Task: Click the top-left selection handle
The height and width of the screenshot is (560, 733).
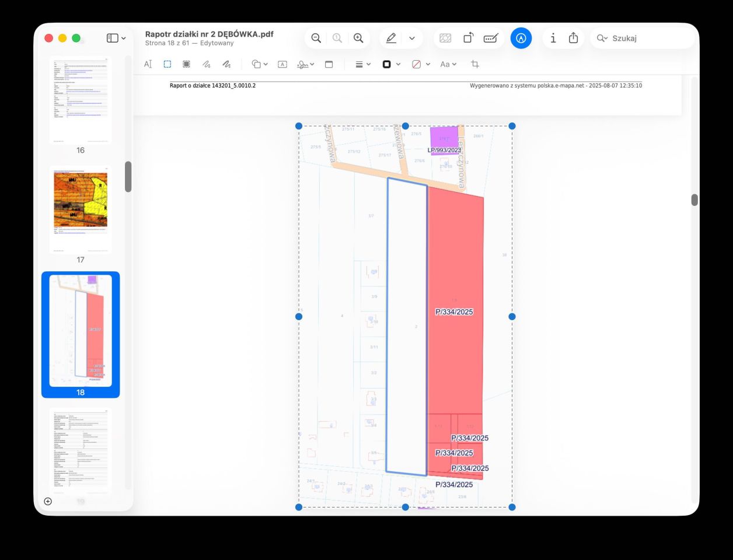Action: click(299, 126)
